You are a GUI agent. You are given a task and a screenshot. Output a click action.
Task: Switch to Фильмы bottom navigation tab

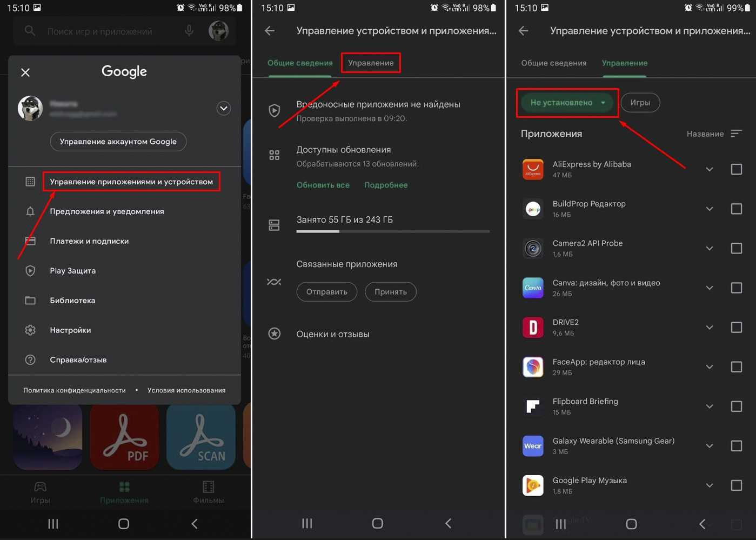[x=209, y=492]
